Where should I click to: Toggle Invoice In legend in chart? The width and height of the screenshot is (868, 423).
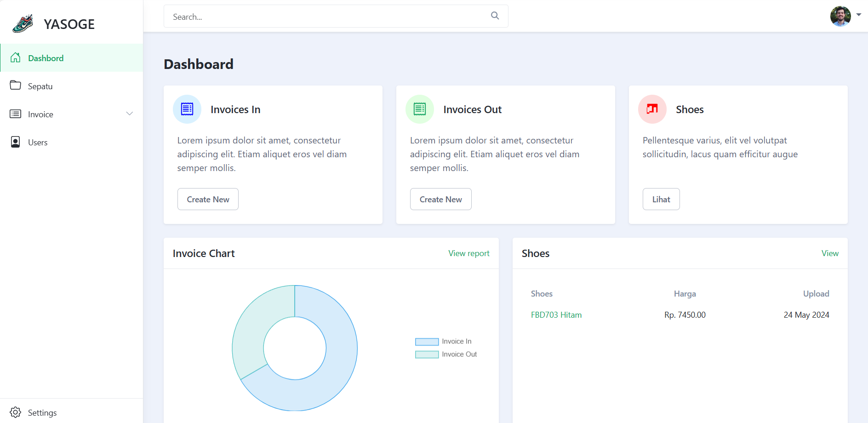pos(444,342)
